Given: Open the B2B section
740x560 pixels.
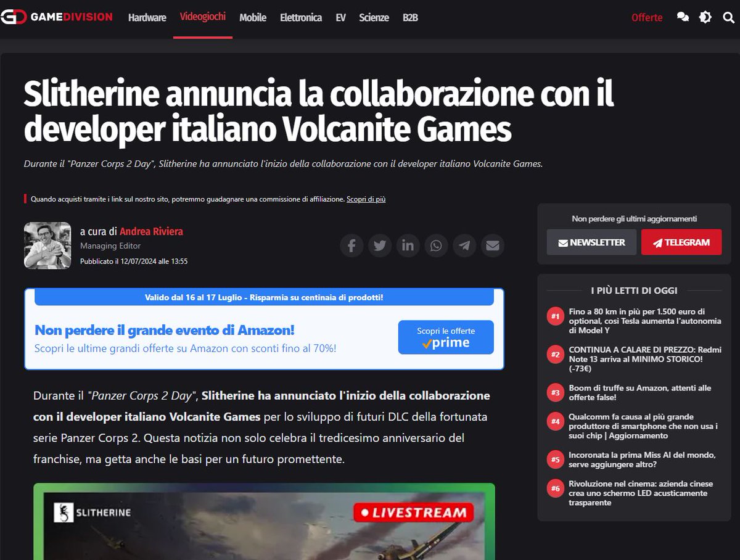Looking at the screenshot, I should point(410,17).
